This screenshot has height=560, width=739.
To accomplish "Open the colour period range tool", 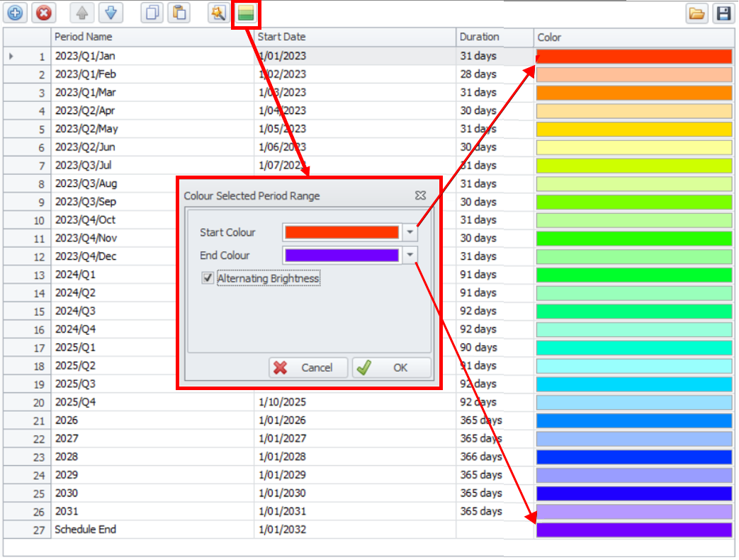I will pos(246,13).
